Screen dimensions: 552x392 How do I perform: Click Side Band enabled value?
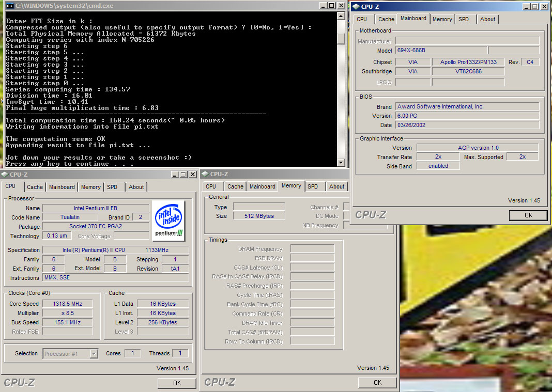point(438,166)
